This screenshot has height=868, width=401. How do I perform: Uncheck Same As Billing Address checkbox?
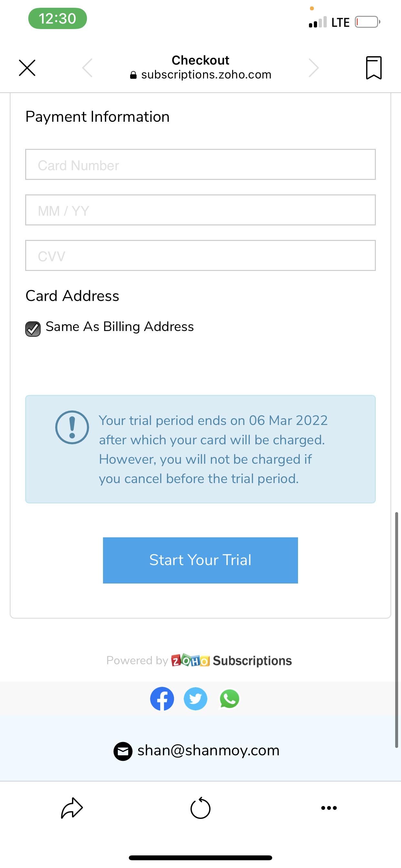(x=33, y=329)
